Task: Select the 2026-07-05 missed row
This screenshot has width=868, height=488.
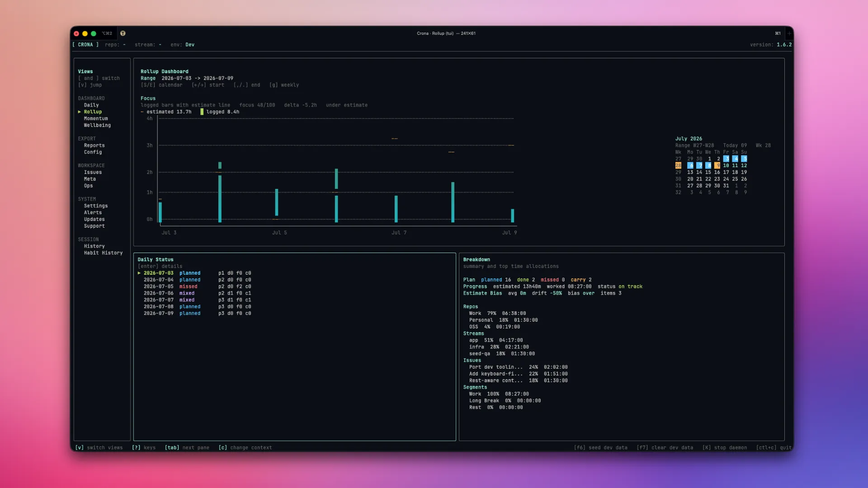Action: click(197, 286)
